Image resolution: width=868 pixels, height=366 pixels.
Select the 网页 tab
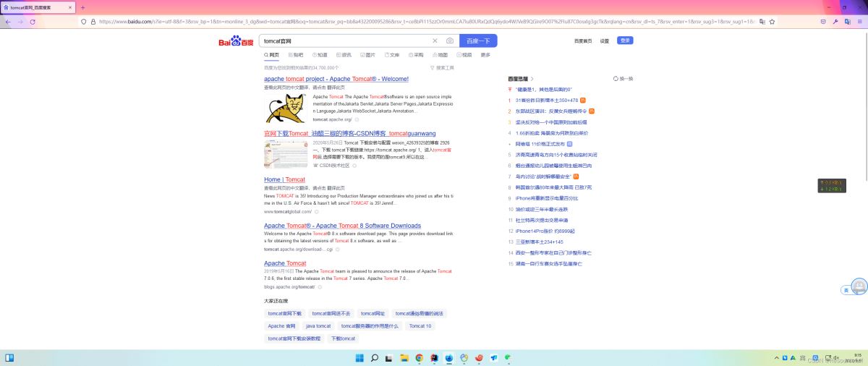(x=272, y=55)
